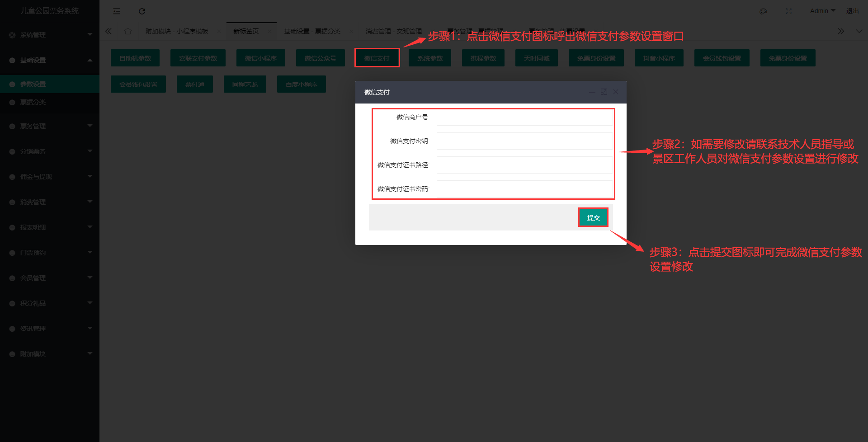The height and width of the screenshot is (442, 868).
Task: Switch to the 新标签页 tab
Action: tap(246, 31)
